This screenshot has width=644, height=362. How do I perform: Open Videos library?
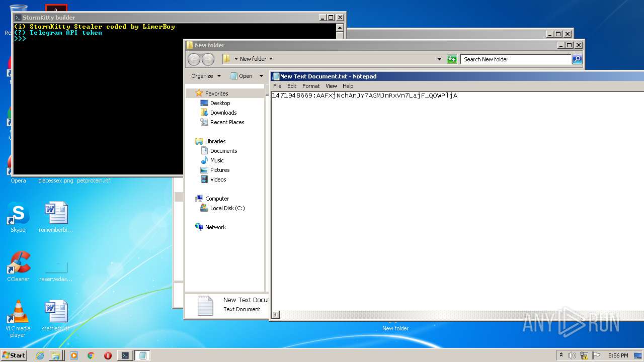point(218,179)
